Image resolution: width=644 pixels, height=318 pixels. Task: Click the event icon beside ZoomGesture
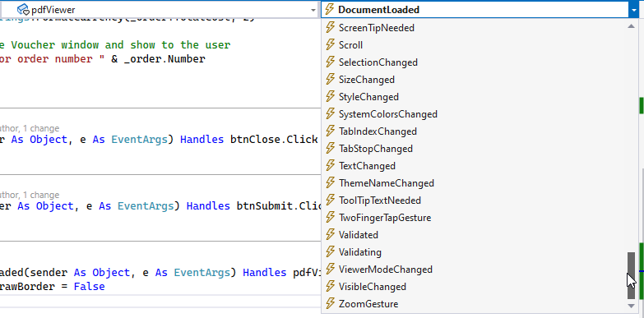pos(330,304)
